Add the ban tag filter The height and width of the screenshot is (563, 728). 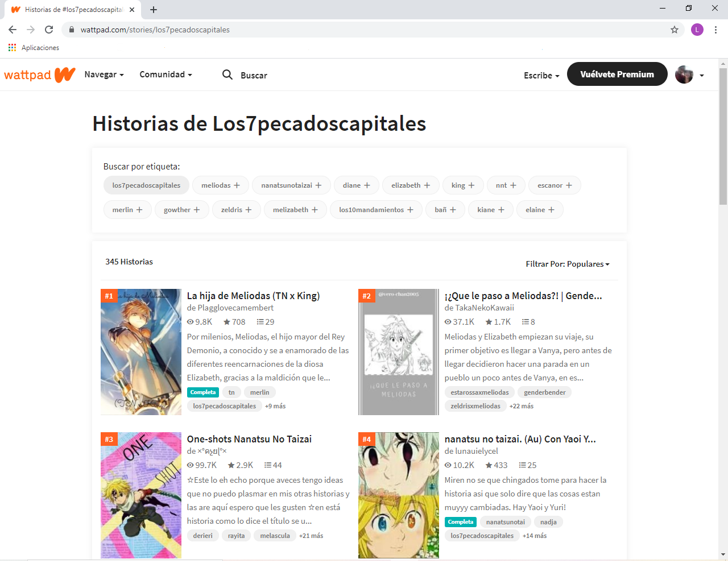(445, 210)
